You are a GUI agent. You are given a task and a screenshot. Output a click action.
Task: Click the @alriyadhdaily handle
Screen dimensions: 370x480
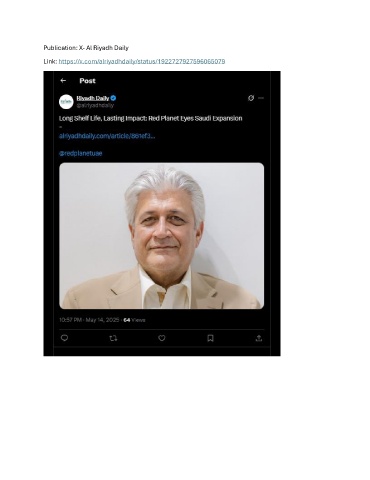(x=95, y=105)
